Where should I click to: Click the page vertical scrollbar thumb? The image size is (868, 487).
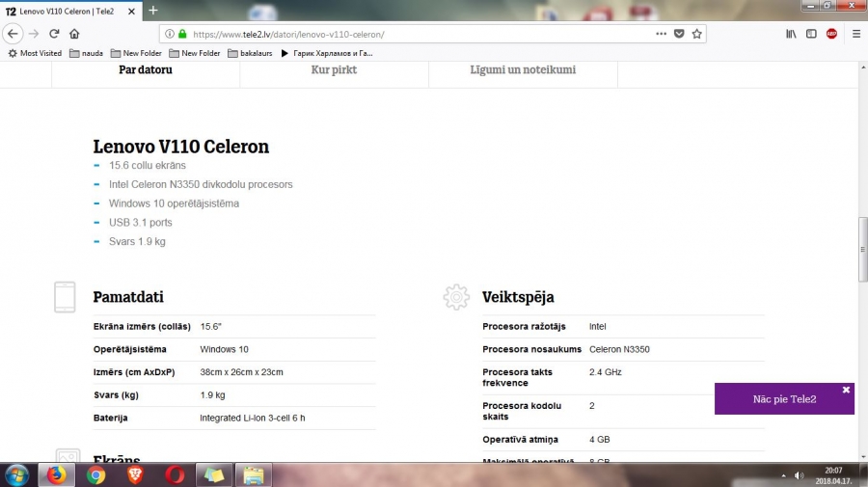[863, 250]
